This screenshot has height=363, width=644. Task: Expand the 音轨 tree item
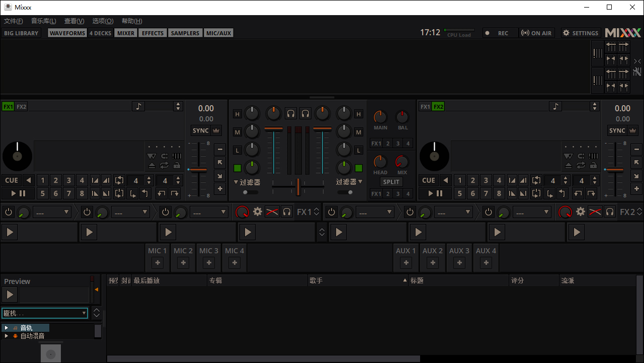tap(6, 328)
